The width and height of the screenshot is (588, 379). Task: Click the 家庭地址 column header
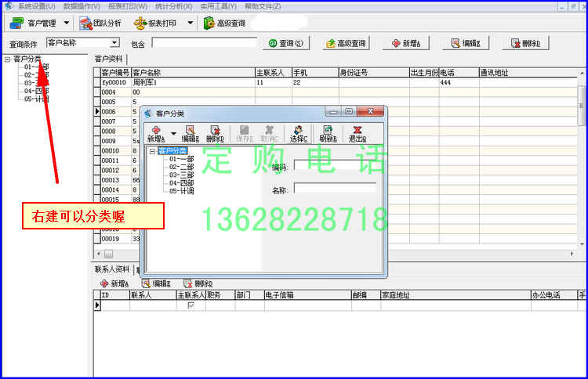(x=456, y=295)
